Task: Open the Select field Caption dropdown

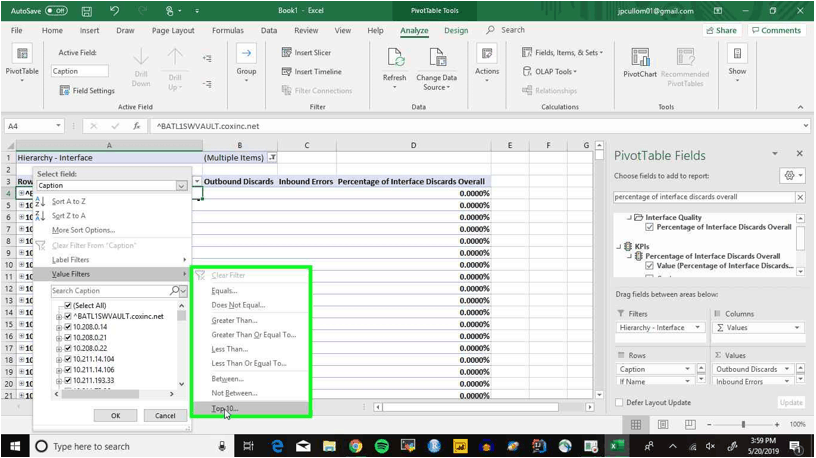Action: 181,186
